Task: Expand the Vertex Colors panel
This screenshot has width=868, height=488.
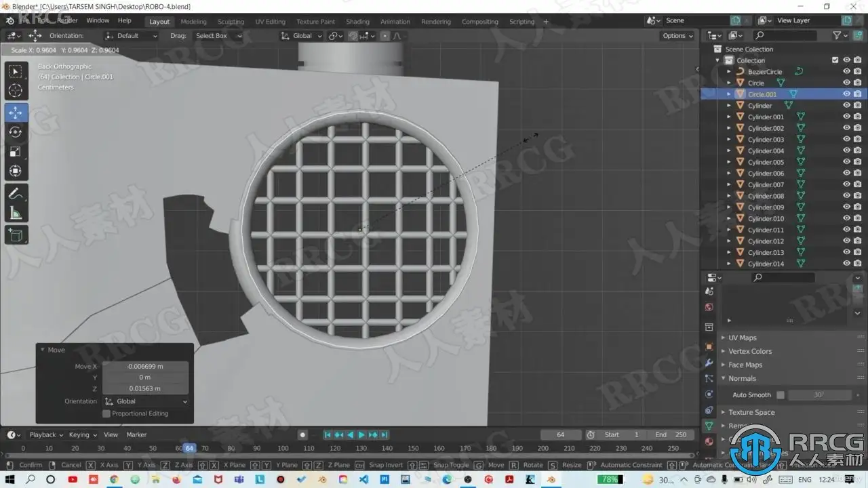Action: pos(750,351)
